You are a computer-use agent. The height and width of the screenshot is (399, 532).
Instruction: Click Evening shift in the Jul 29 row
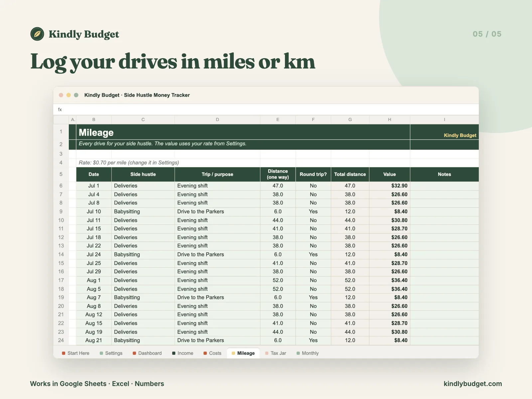(217, 272)
